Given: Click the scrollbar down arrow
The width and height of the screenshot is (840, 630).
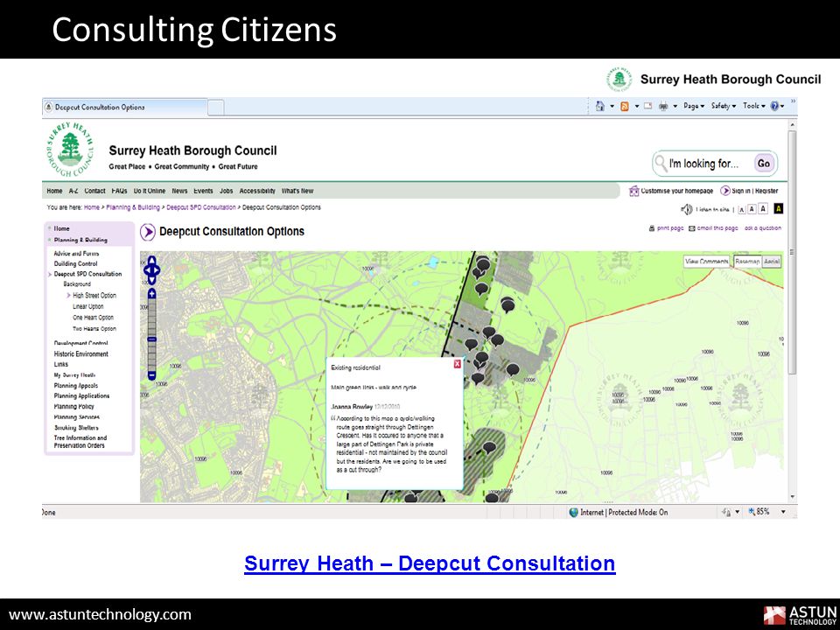Looking at the screenshot, I should [793, 498].
